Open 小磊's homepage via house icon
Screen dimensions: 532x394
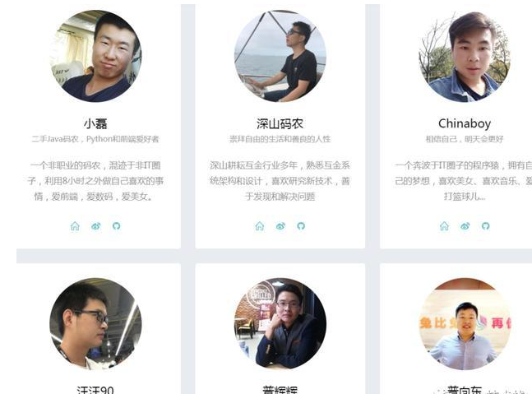pyautogui.click(x=75, y=226)
